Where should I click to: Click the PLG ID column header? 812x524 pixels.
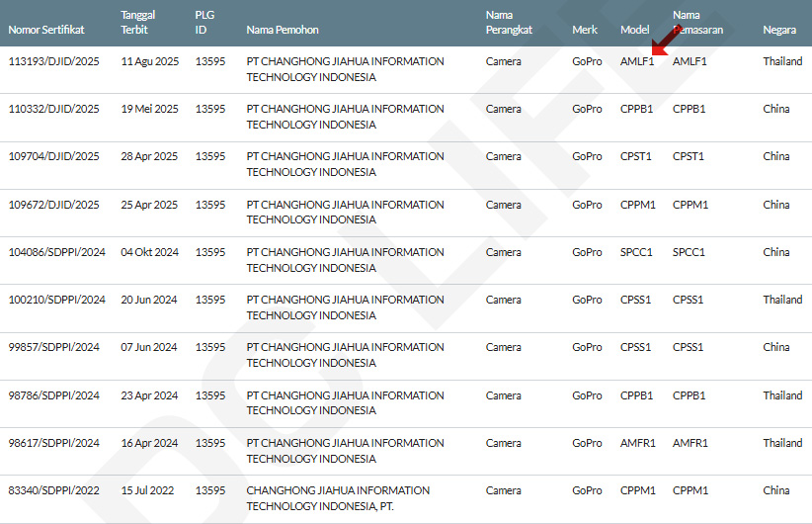point(204,23)
